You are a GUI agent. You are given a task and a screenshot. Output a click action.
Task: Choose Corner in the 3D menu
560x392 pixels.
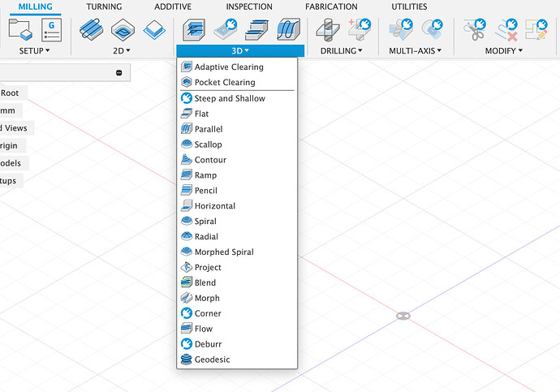pos(237,313)
